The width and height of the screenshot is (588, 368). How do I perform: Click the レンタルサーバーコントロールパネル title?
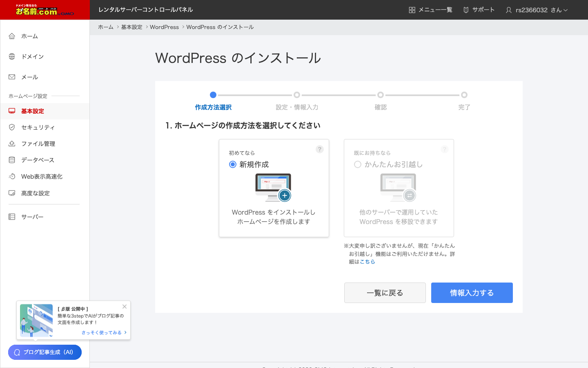(145, 10)
